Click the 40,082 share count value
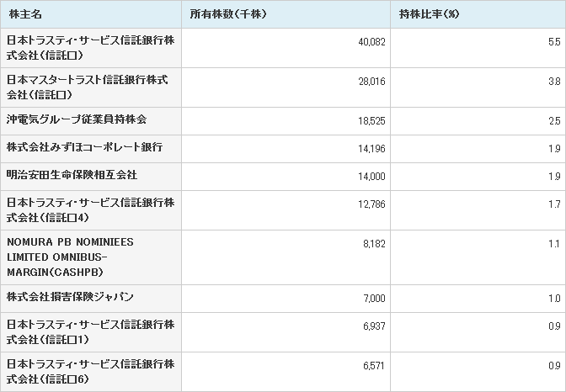The width and height of the screenshot is (566, 392). (371, 42)
